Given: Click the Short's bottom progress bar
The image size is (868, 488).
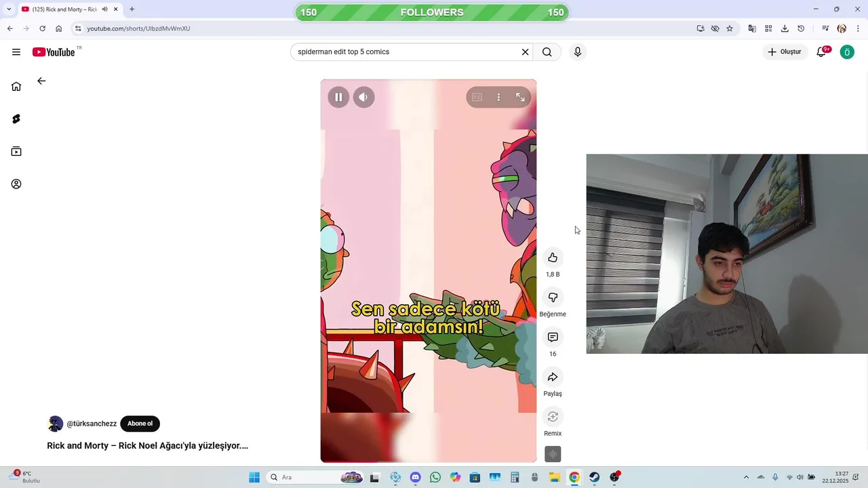Looking at the screenshot, I should click(x=429, y=462).
